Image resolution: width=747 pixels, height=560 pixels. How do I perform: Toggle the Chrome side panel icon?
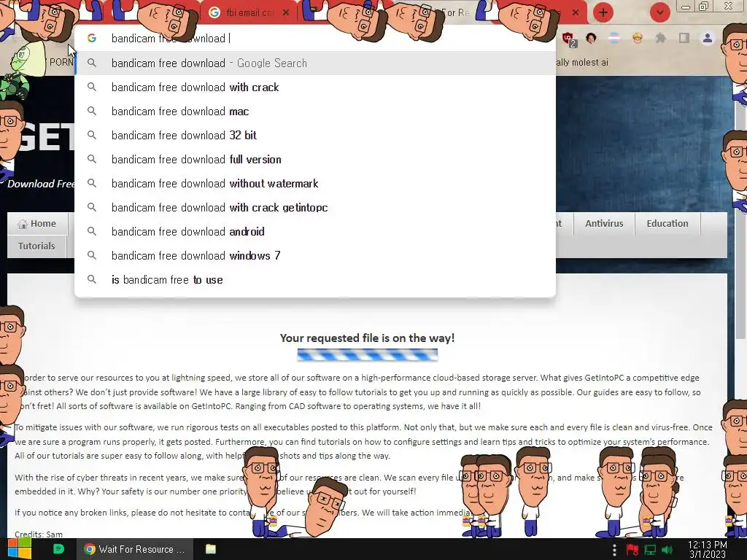click(684, 38)
